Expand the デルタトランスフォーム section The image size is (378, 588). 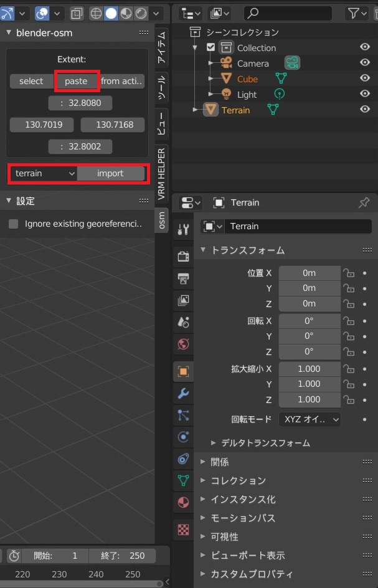click(x=213, y=443)
